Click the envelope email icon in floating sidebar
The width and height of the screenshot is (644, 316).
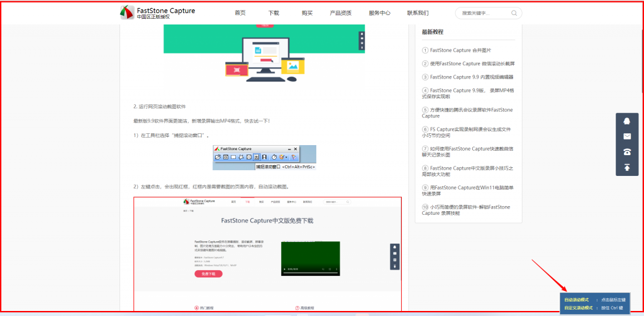[627, 137]
